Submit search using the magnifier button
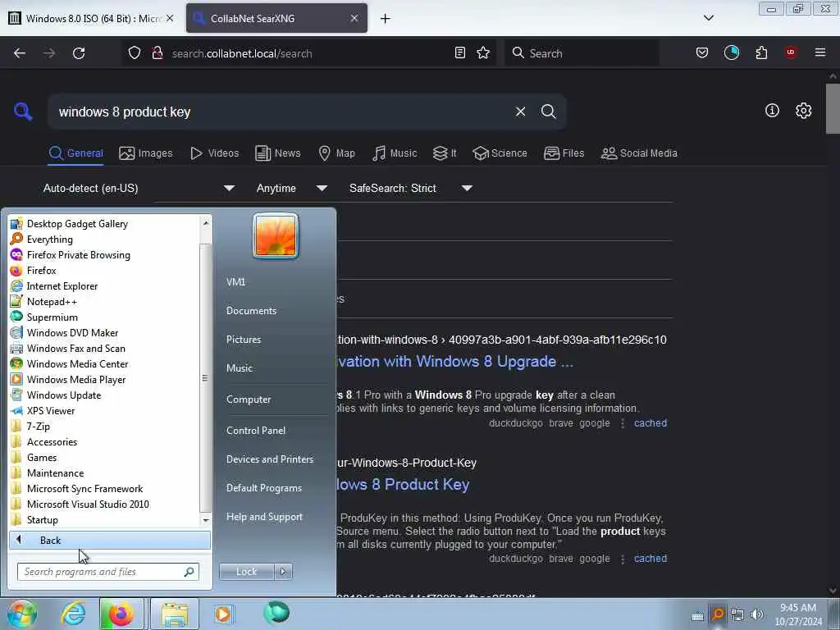Viewport: 840px width, 630px height. (548, 112)
